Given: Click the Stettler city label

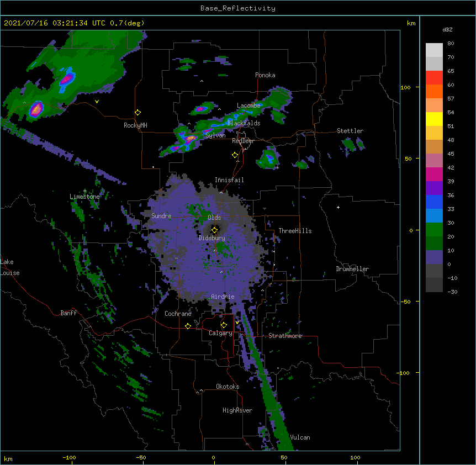Looking at the screenshot, I should [x=350, y=131].
